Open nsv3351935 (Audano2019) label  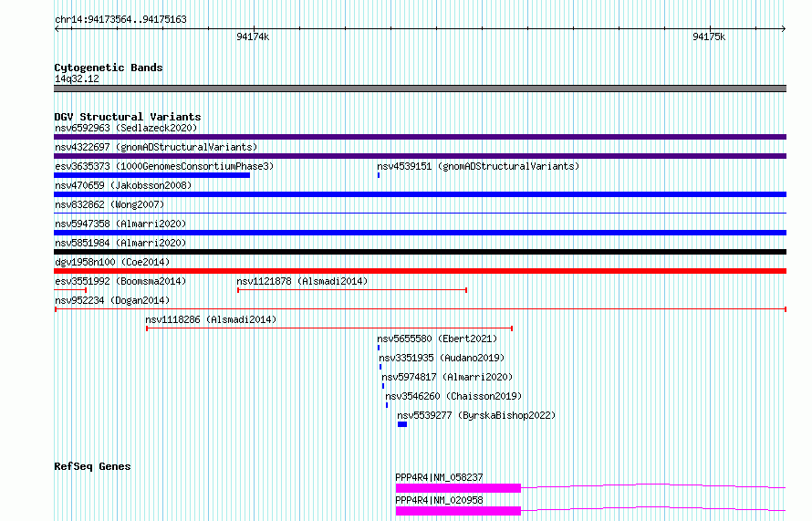tap(442, 358)
